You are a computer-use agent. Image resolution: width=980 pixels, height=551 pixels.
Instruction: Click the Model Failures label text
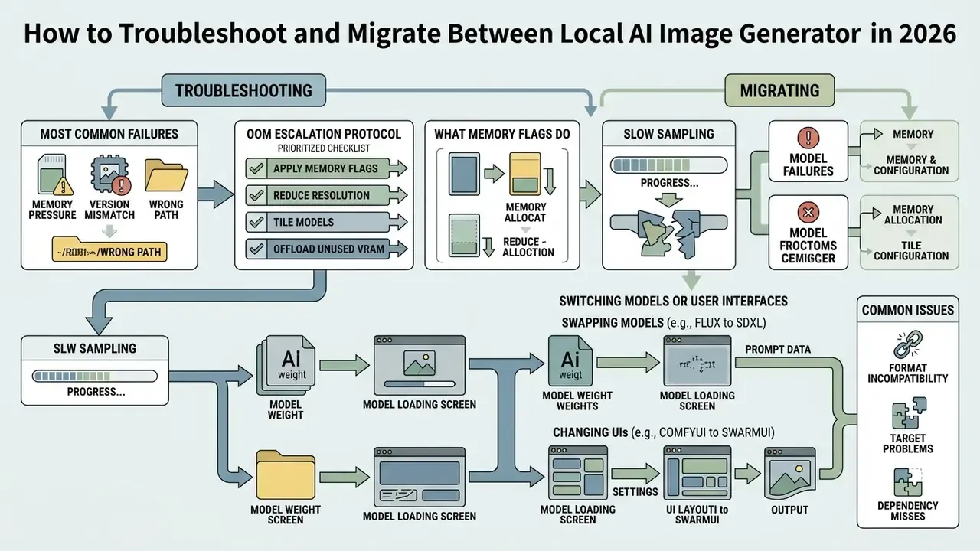tap(808, 166)
